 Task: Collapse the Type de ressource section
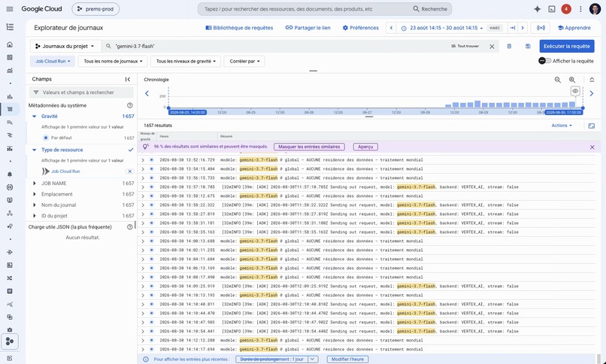tap(34, 150)
